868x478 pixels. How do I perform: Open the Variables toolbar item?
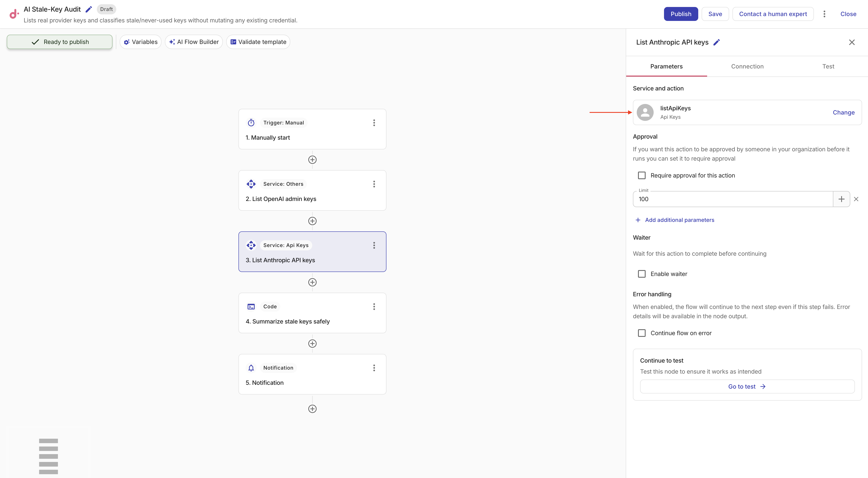click(x=141, y=42)
